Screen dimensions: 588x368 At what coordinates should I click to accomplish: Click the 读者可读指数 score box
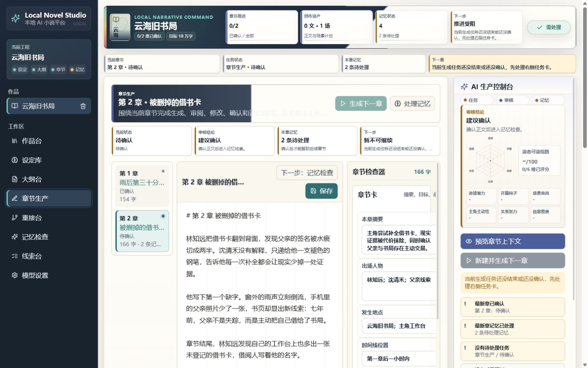[x=540, y=160]
